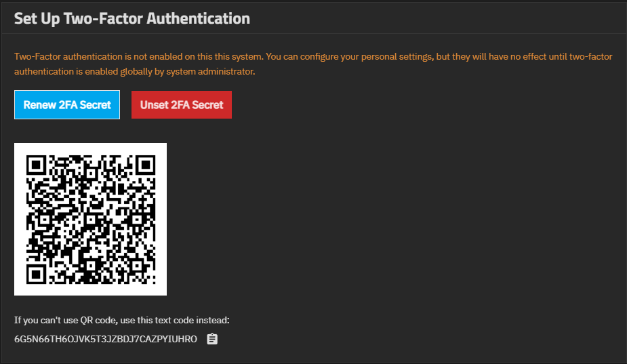The height and width of the screenshot is (364, 627).
Task: Click the Set Up Two-Factor Authentication heading
Action: point(132,18)
